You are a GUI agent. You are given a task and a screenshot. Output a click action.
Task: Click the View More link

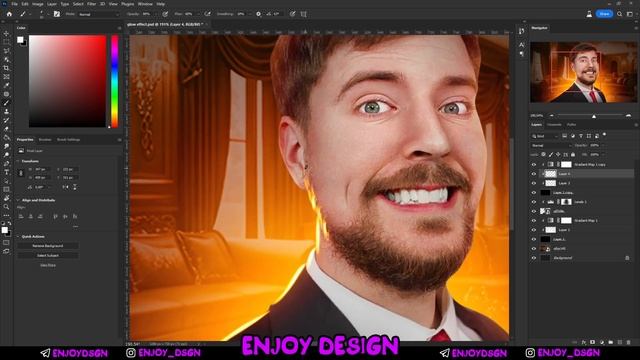(x=48, y=265)
